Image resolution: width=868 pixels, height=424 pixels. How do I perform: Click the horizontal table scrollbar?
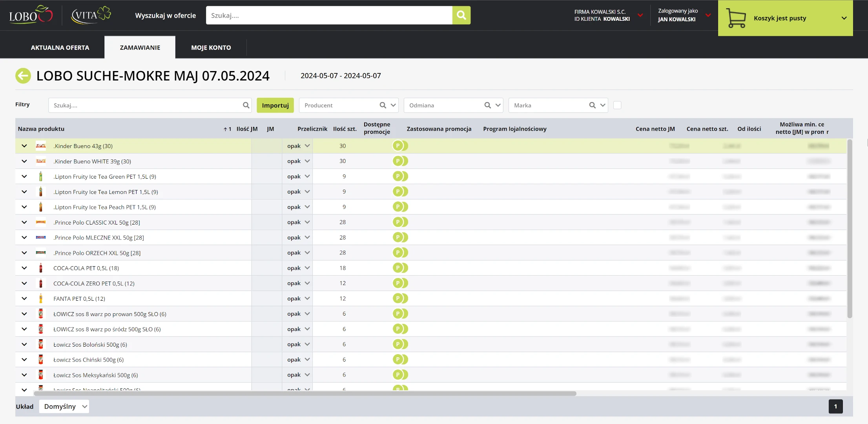305,393
